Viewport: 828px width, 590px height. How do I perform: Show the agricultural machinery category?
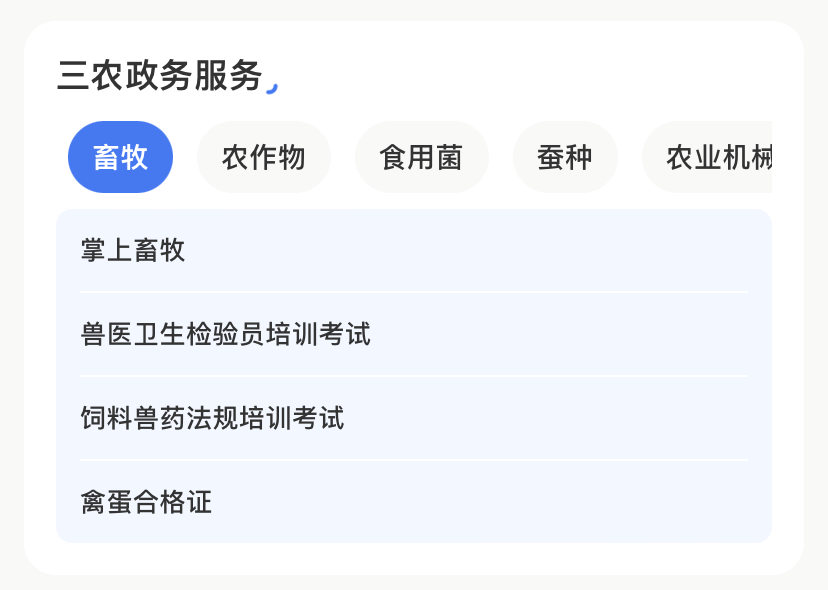[707, 157]
